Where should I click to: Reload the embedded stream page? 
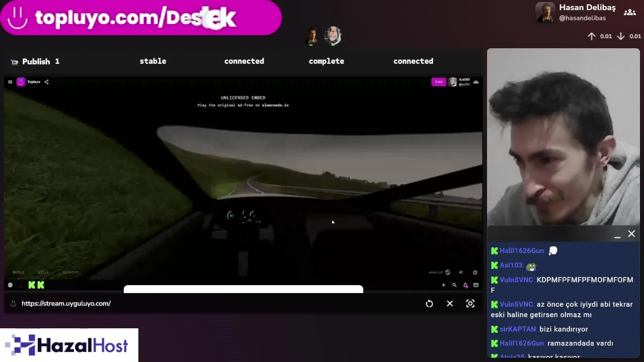(x=429, y=304)
